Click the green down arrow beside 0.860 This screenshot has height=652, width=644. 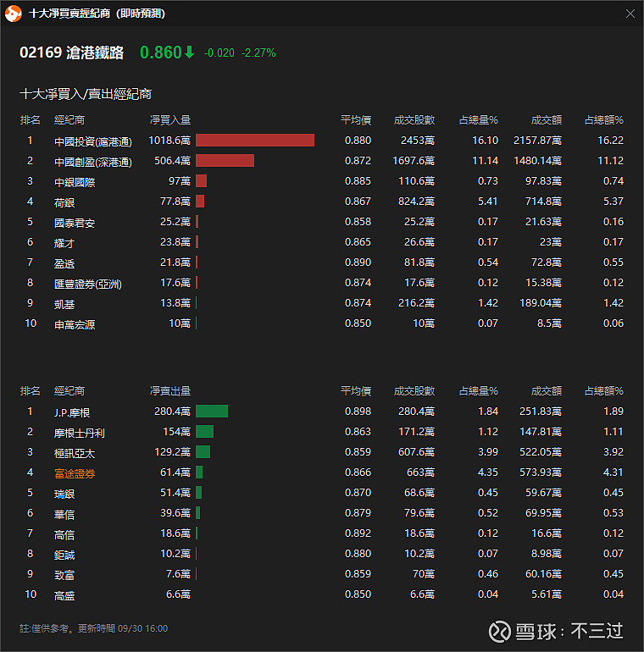(189, 52)
